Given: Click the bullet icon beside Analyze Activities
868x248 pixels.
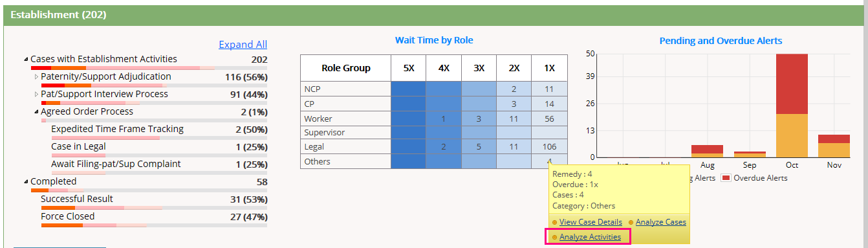Looking at the screenshot, I should coord(554,238).
